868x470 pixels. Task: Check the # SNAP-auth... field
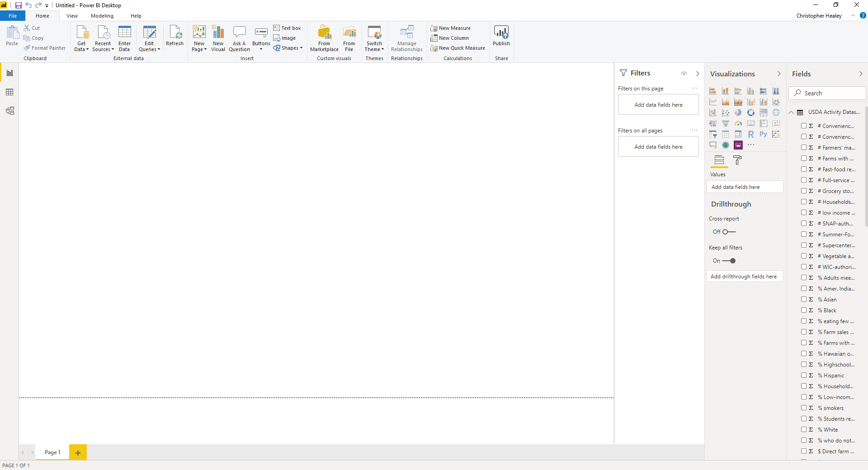coord(804,223)
